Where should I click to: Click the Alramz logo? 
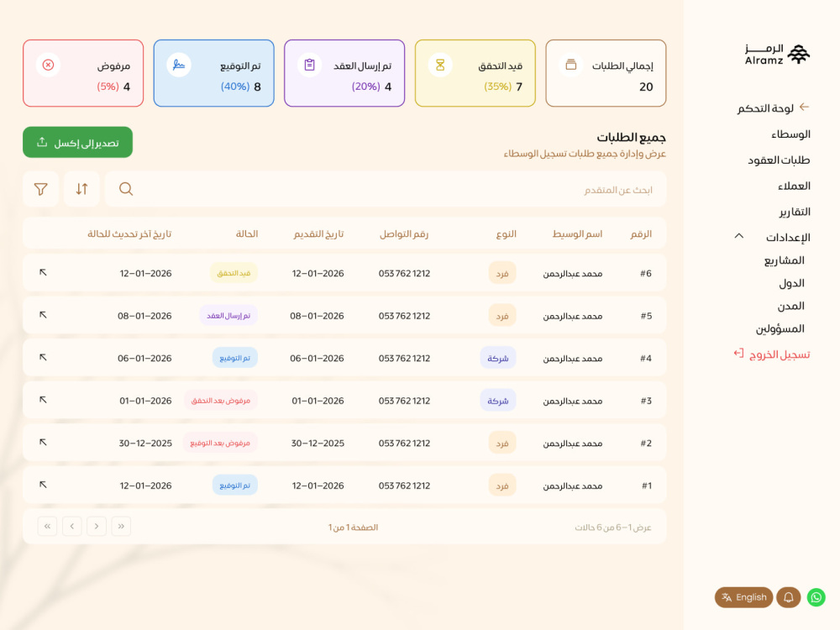[777, 54]
